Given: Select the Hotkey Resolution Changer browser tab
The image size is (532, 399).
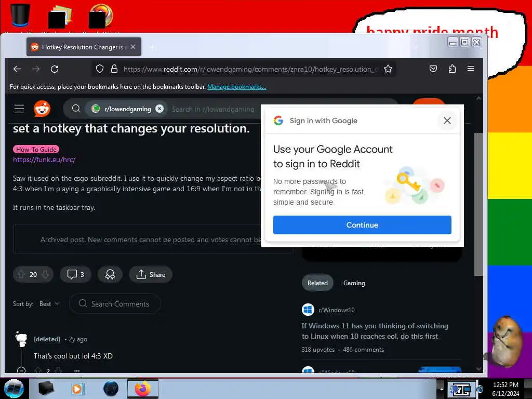Looking at the screenshot, I should 84,47.
